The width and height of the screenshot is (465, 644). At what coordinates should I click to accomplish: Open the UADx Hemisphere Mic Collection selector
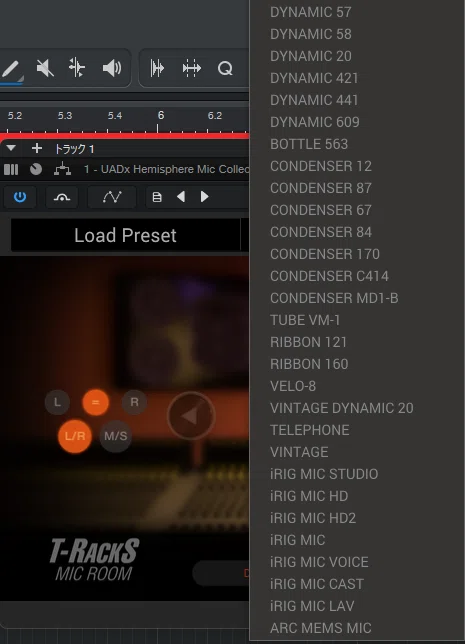click(x=166, y=169)
